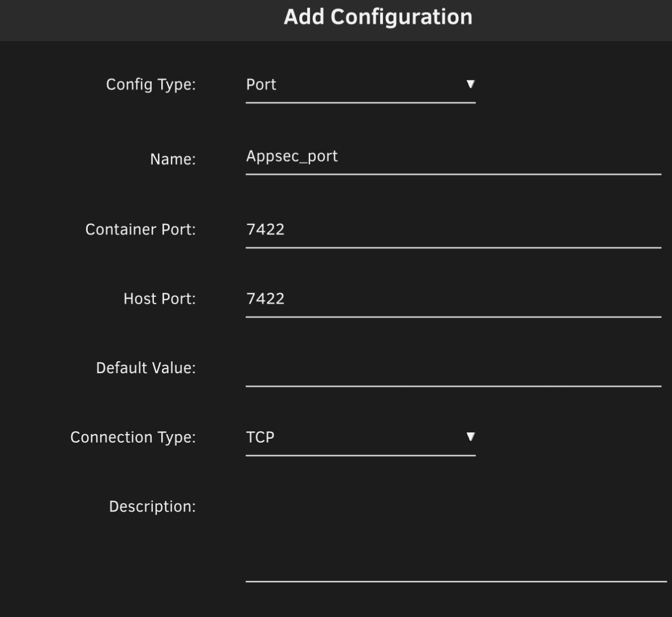Click the "Connection Type:" label
Viewport: 672px width, 617px height.
point(133,438)
